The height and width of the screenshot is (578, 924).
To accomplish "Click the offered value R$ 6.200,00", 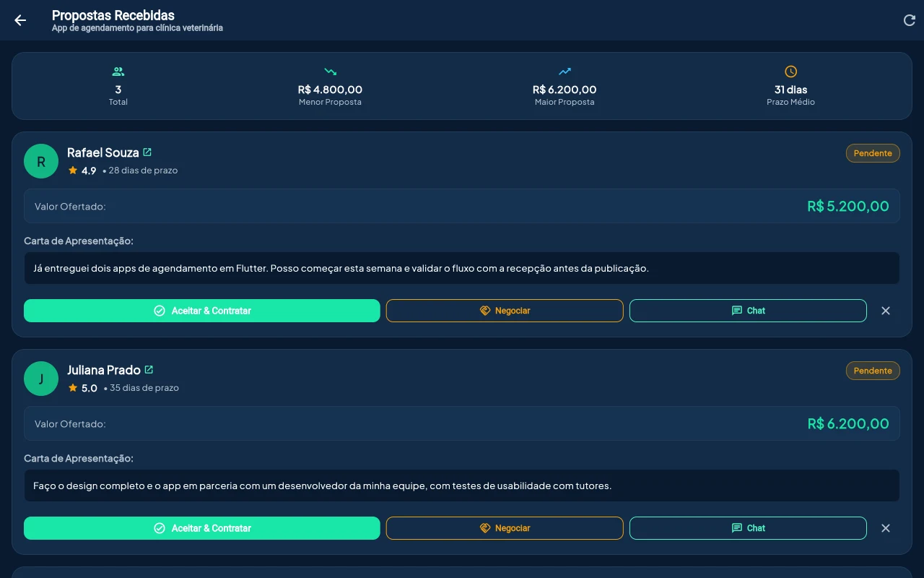I will tap(848, 423).
